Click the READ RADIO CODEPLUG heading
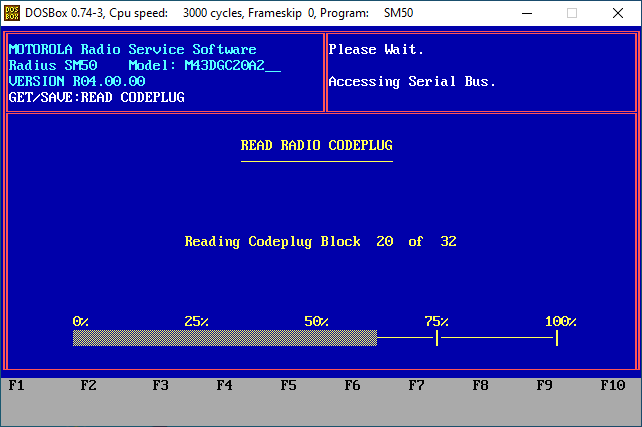This screenshot has width=642, height=427. click(316, 145)
